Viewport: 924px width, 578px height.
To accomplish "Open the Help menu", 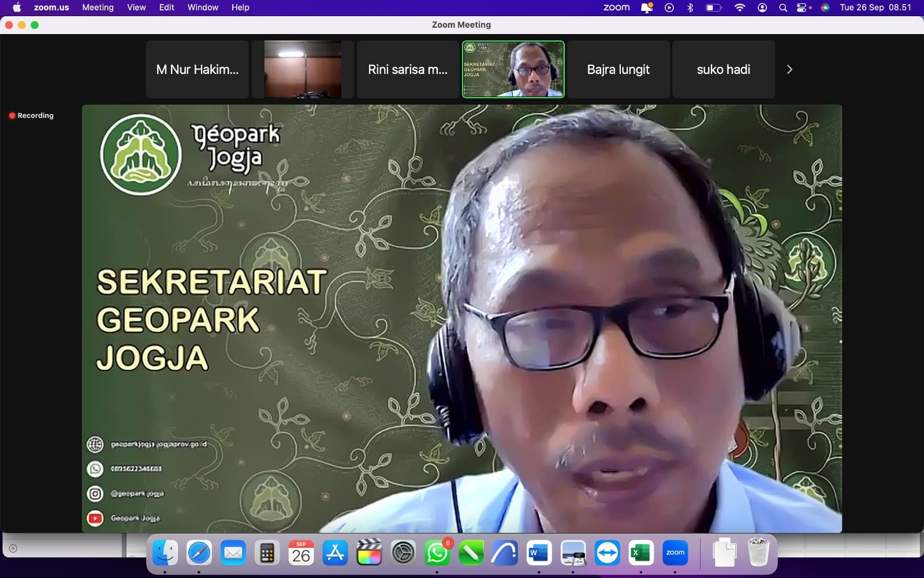I will (240, 8).
